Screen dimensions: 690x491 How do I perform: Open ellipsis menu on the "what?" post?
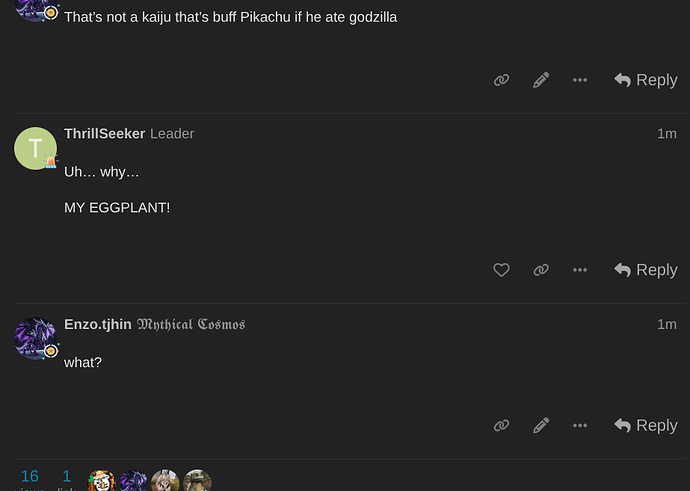coord(580,425)
